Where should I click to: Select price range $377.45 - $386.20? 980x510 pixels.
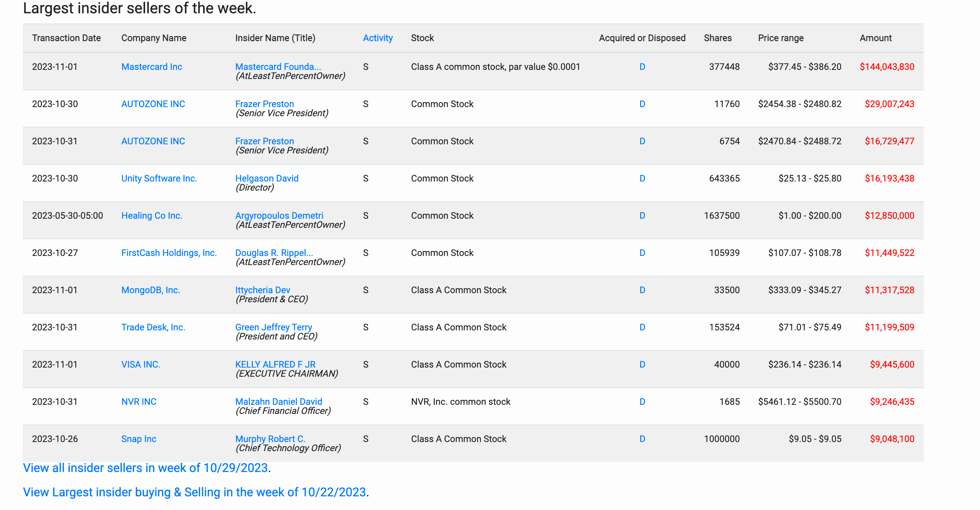click(x=805, y=66)
